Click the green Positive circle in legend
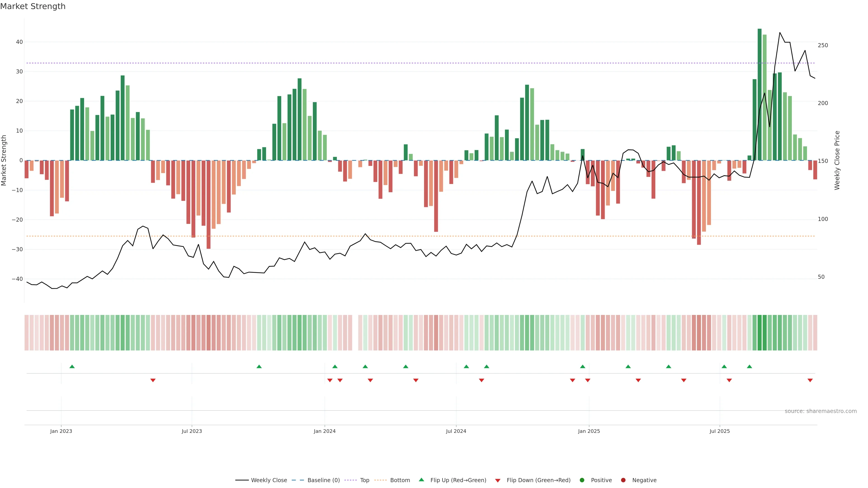The image size is (868, 488). 582,480
